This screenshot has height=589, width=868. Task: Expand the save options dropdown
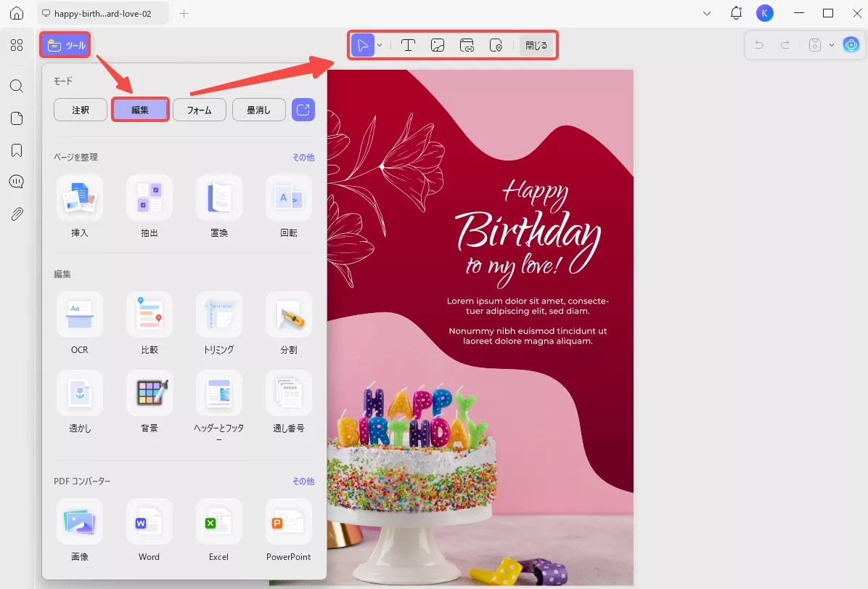[x=832, y=44]
